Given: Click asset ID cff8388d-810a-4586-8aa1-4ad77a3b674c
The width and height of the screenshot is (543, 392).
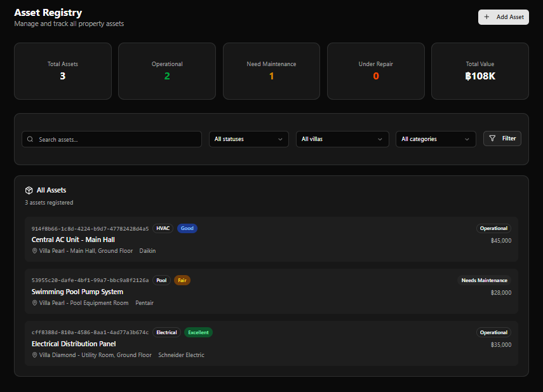Looking at the screenshot, I should pos(90,332).
